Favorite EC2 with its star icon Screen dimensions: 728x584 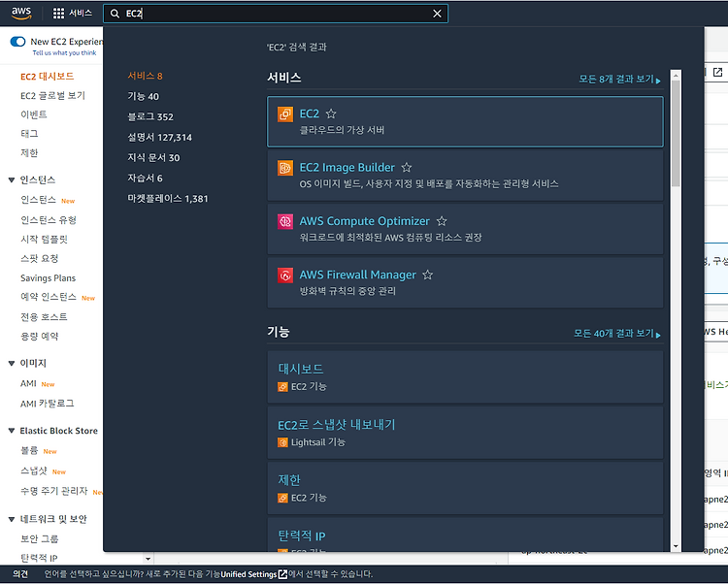(331, 114)
